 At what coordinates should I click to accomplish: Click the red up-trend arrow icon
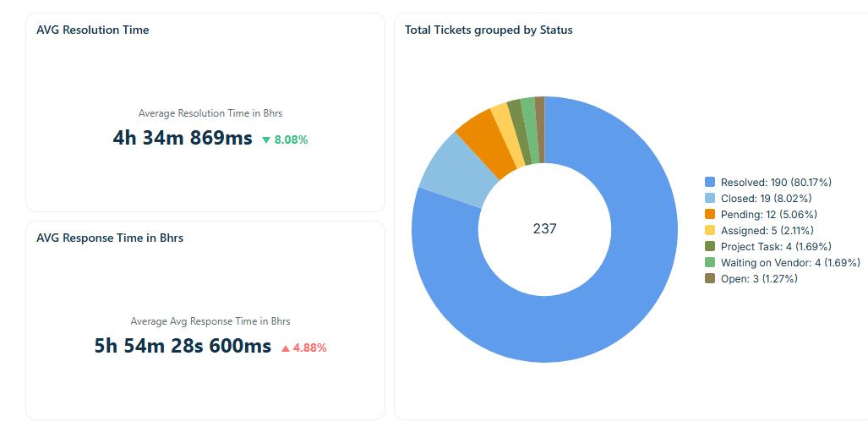(286, 348)
